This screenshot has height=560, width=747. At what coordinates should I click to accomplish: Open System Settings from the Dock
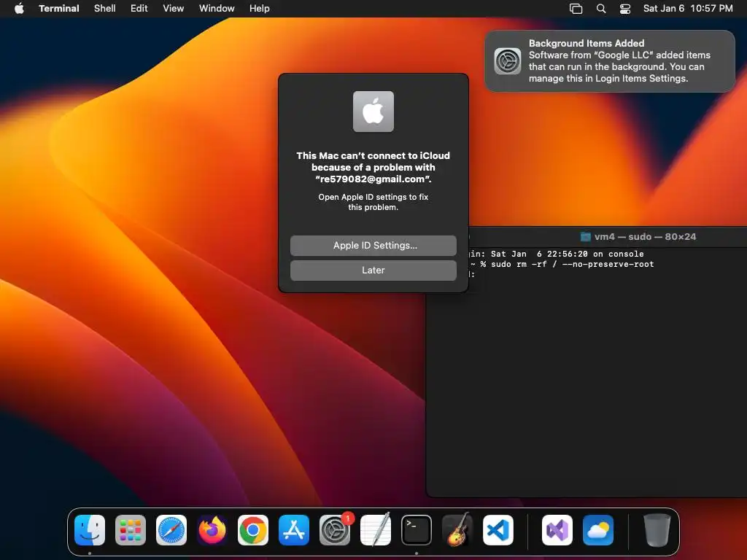point(335,530)
